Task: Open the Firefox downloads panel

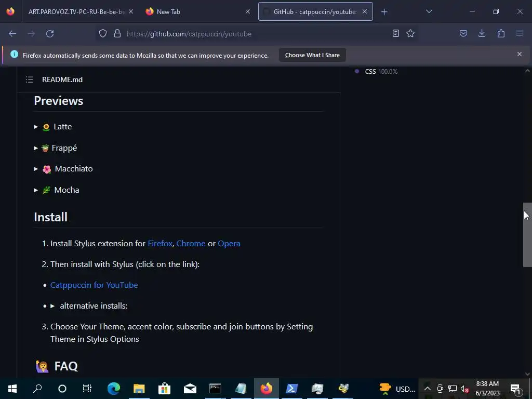Action: 482,33
